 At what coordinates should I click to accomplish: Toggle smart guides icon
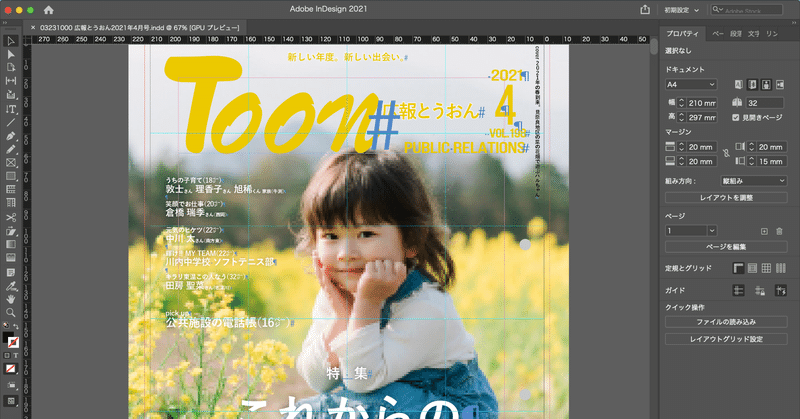(781, 290)
